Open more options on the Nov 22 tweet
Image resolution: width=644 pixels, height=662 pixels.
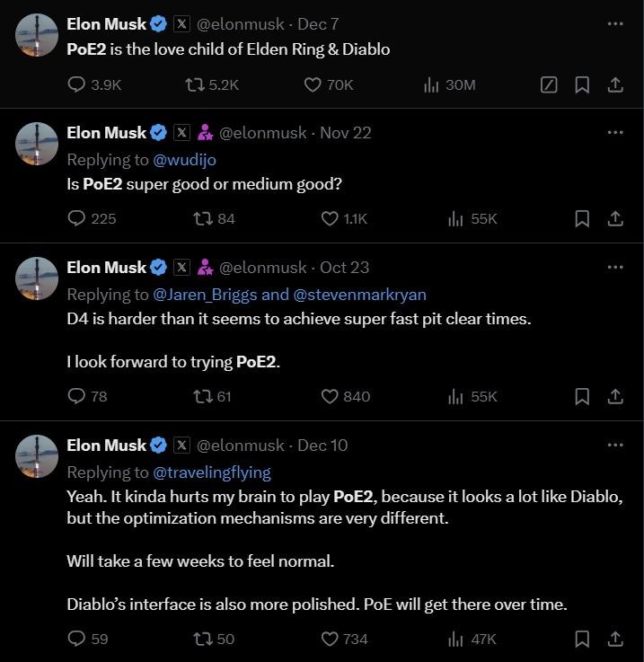coord(615,132)
